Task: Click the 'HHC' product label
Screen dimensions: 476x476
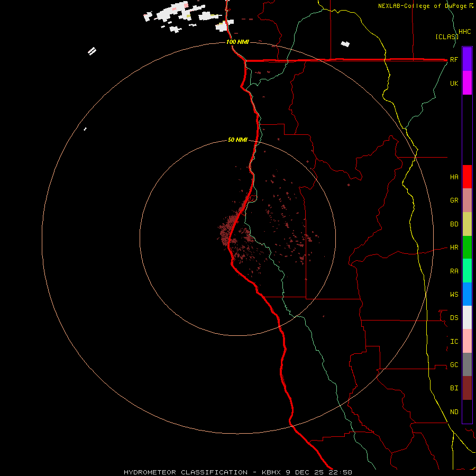Action: coord(465,32)
